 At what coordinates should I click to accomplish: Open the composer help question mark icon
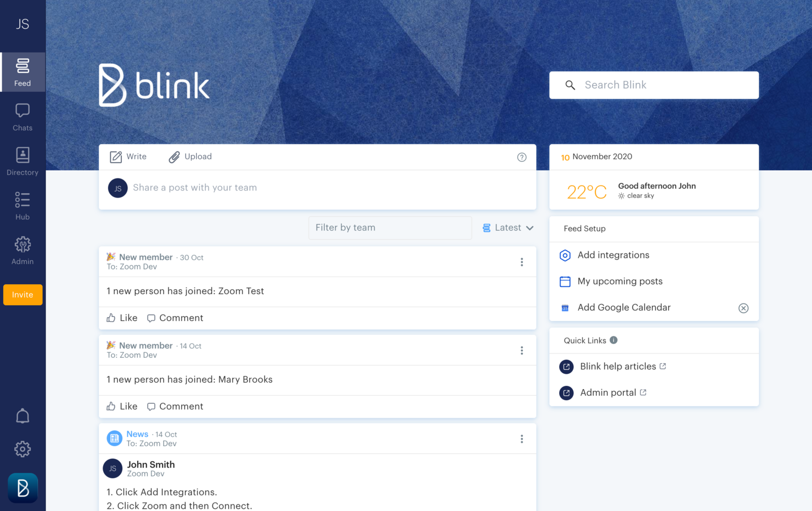(x=522, y=158)
